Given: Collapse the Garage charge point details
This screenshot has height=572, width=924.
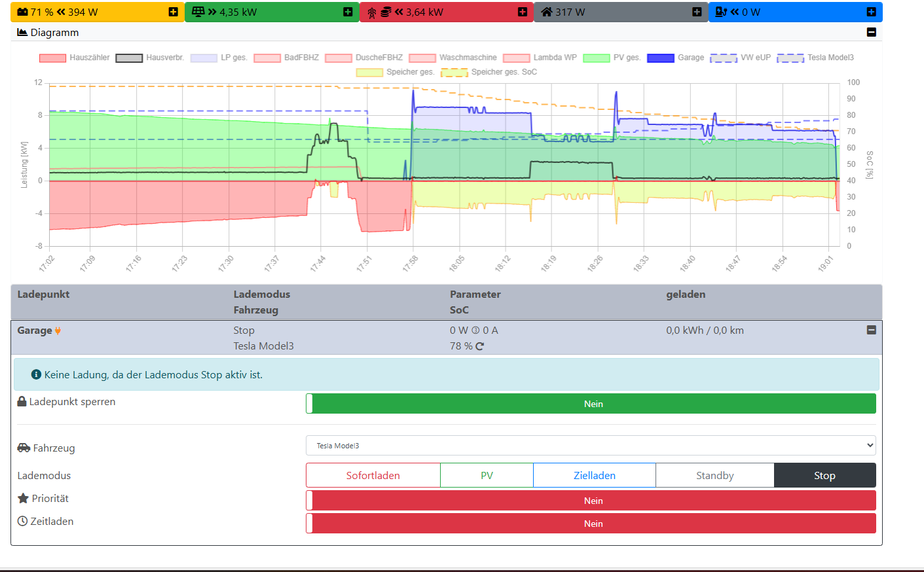Looking at the screenshot, I should point(871,330).
